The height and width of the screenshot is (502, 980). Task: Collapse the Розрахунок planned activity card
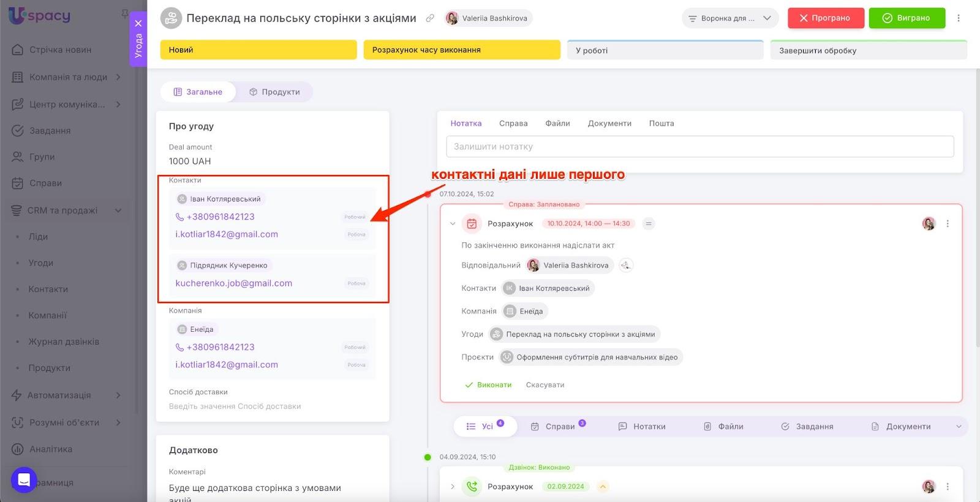coord(453,224)
